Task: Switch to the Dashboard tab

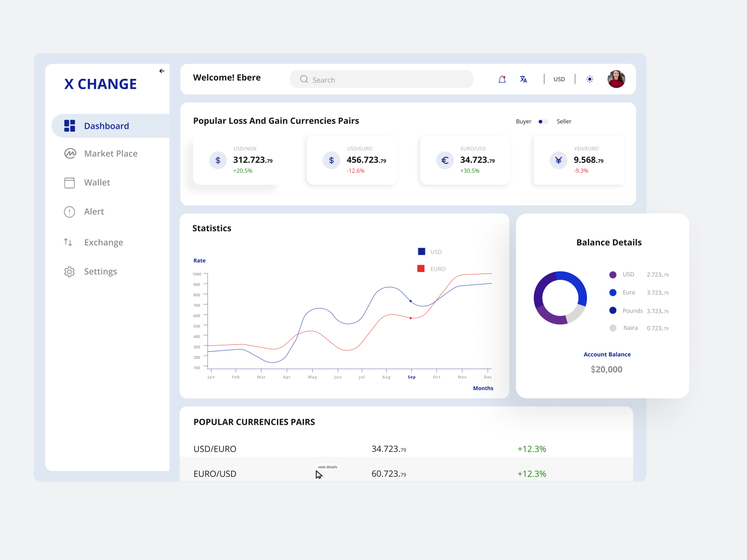Action: (106, 126)
